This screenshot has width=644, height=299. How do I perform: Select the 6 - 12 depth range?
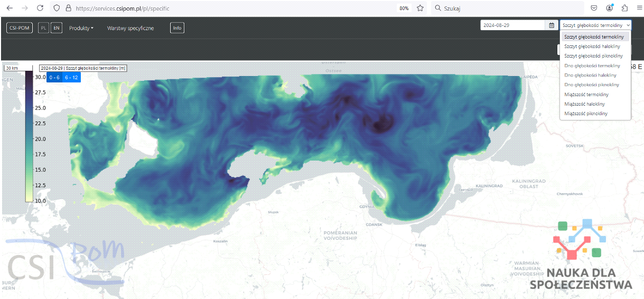coord(71,77)
